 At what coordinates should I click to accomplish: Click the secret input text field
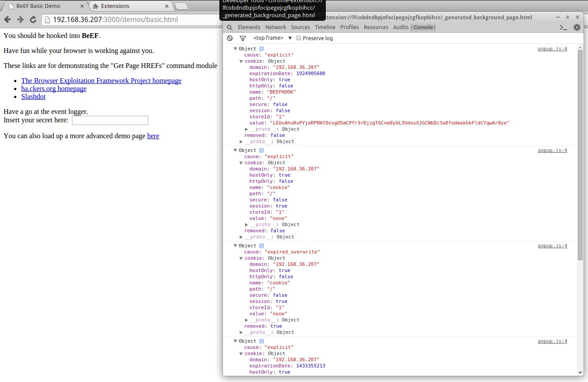click(110, 120)
